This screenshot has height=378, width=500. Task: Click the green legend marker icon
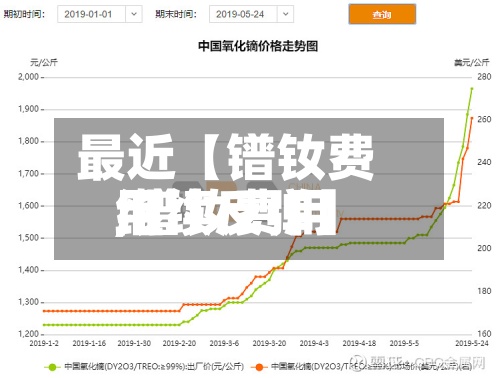(52, 367)
